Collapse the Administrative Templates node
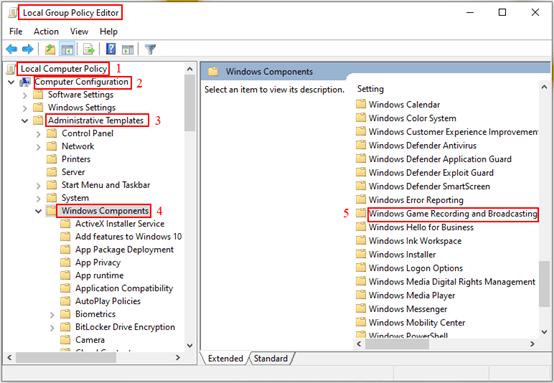The width and height of the screenshot is (554, 383). (25, 121)
